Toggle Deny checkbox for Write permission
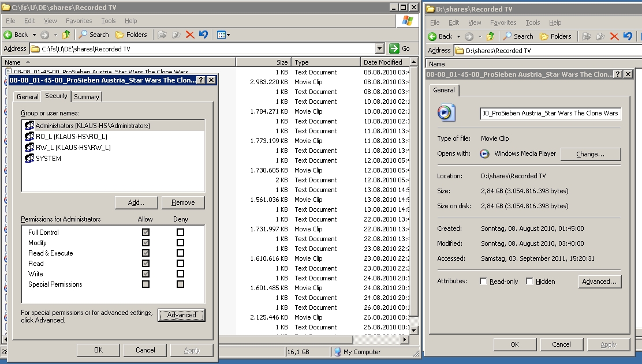The image size is (642, 364). pyautogui.click(x=180, y=273)
